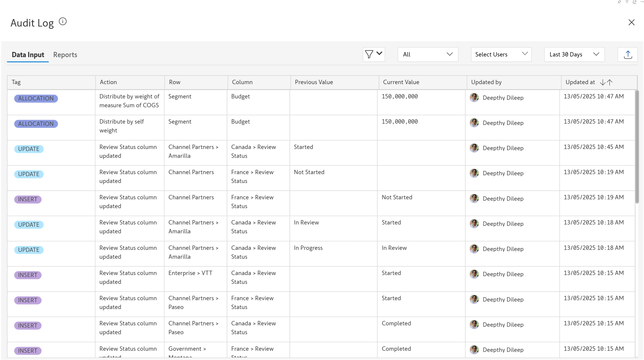Open focus mode pop-out icon
Screen dimensions: 644x360
[x=634, y=2]
